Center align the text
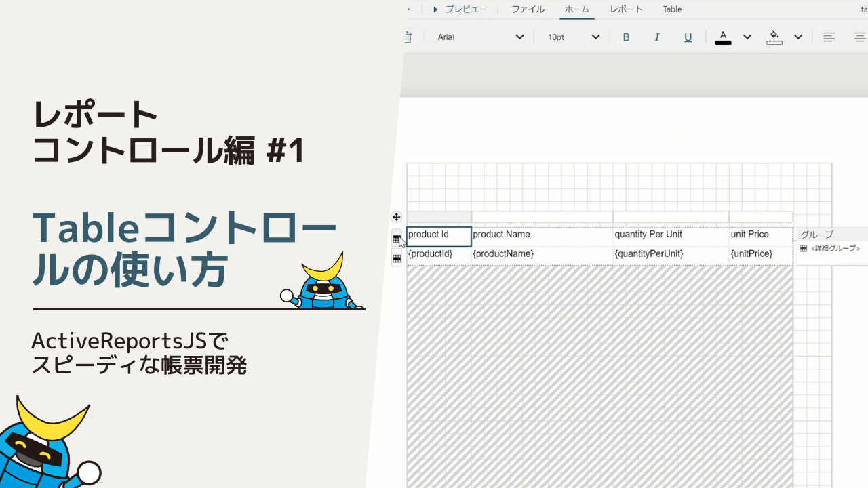The width and height of the screenshot is (868, 488). (860, 37)
